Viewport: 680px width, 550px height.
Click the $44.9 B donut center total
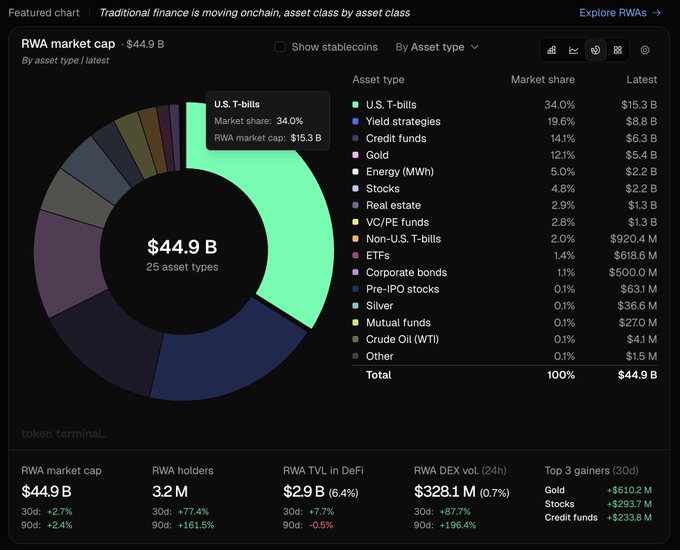pos(182,247)
